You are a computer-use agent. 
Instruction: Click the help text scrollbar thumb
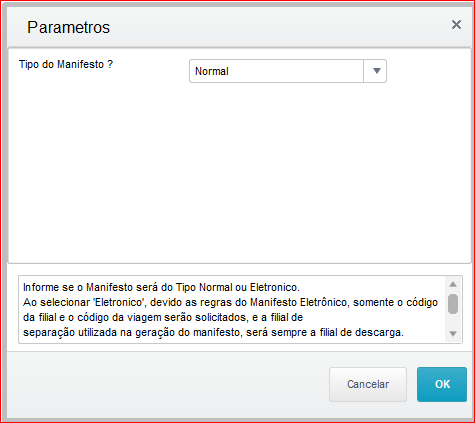(453, 304)
